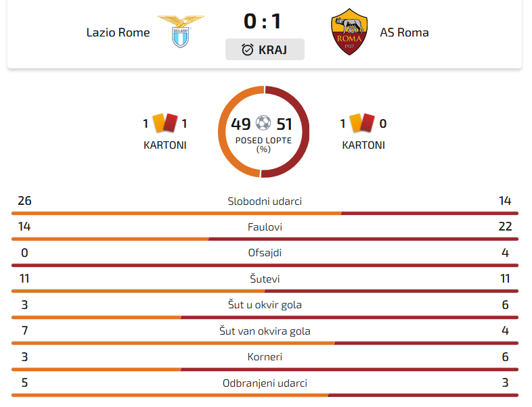Click the POSED LOPTE possession label
This screenshot has height=407, width=532.
pos(263,141)
